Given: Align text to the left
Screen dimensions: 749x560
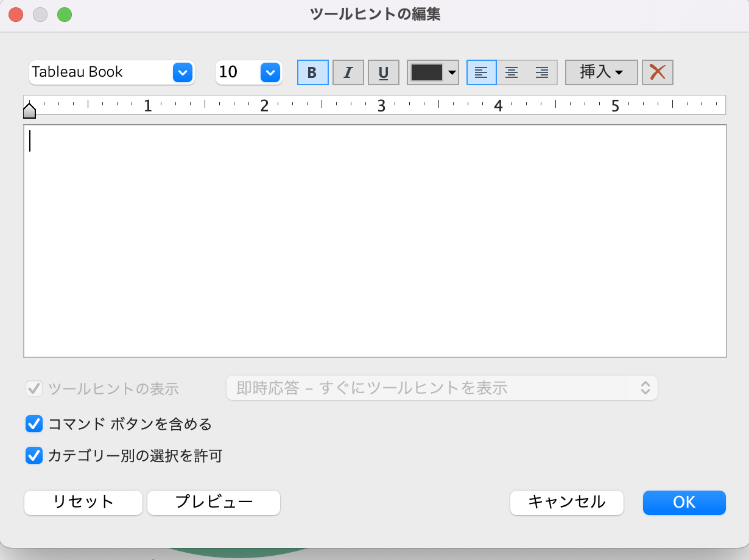Looking at the screenshot, I should pos(481,72).
